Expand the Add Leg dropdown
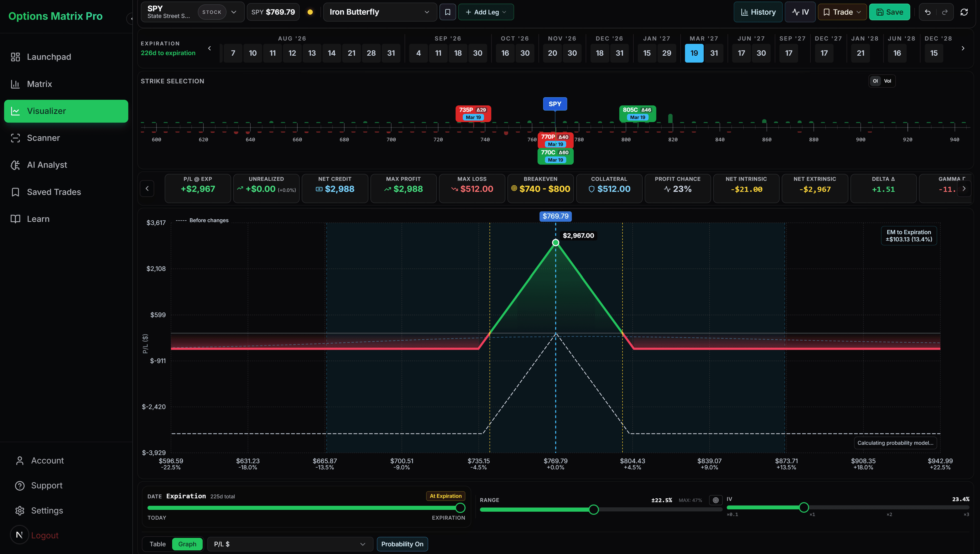 click(486, 12)
